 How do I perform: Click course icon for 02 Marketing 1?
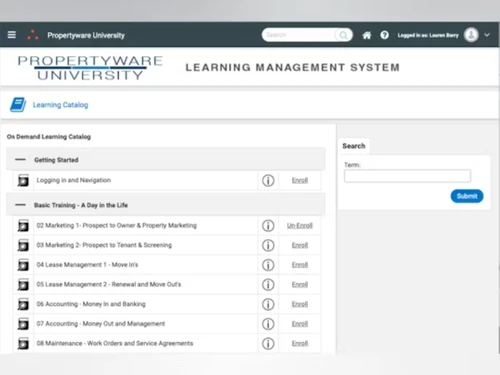coord(23,226)
